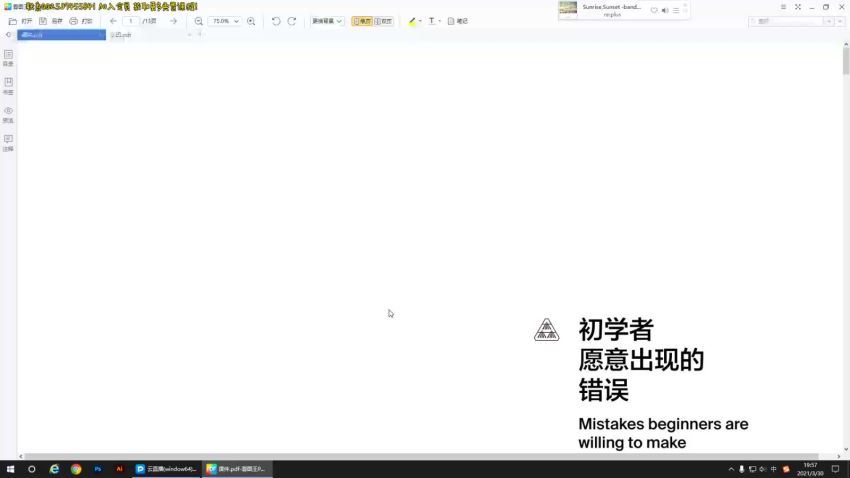Switch to the window64 taskbar app
850x478 pixels.
click(x=166, y=469)
